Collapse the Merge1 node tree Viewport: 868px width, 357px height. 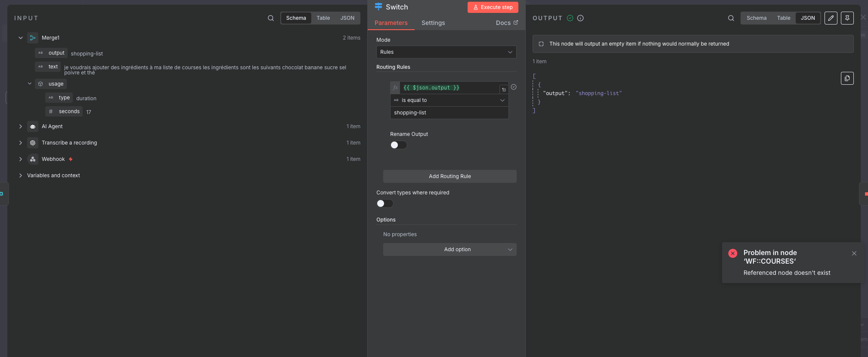[x=21, y=38]
